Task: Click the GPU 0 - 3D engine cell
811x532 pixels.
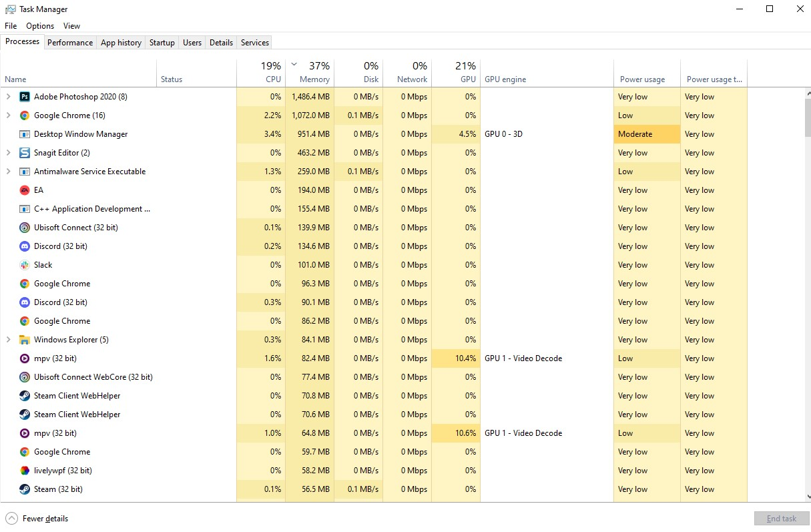Action: (547, 134)
